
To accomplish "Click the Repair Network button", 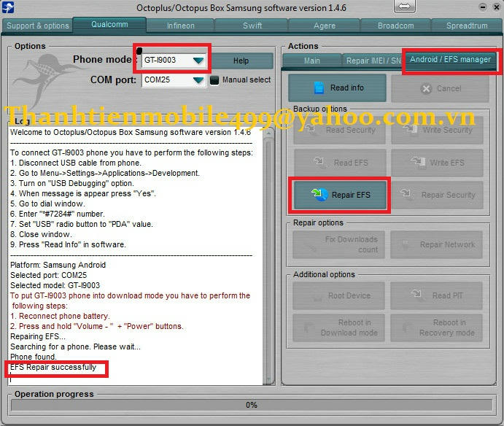I will tap(436, 244).
